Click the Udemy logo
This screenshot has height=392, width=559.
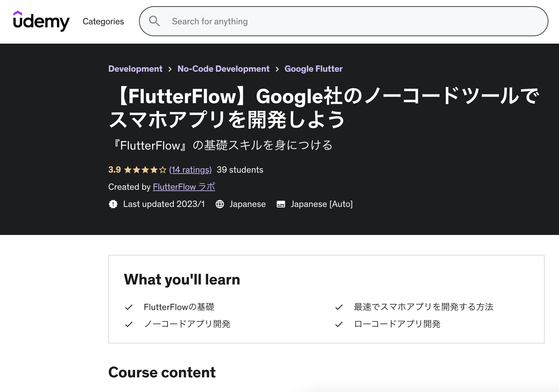point(41,21)
